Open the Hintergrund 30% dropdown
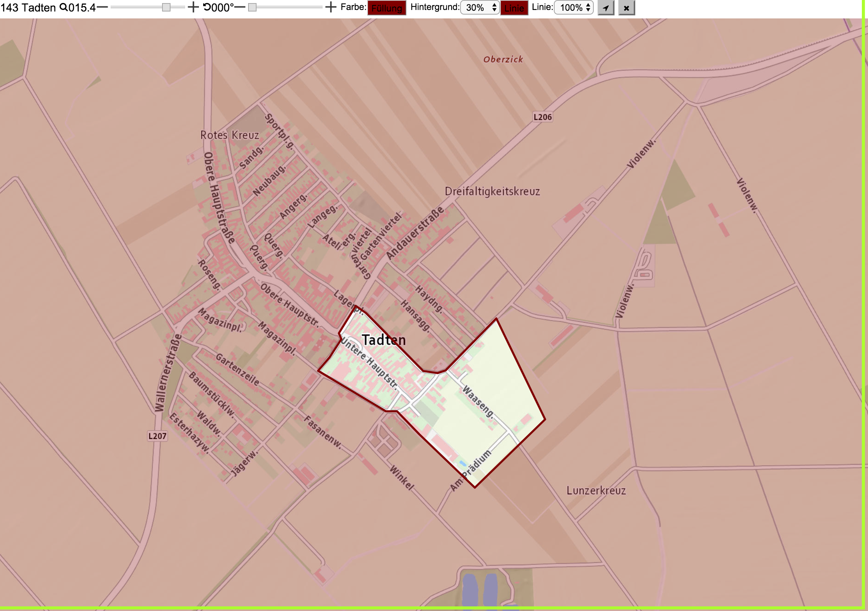The image size is (868, 611). [x=480, y=8]
